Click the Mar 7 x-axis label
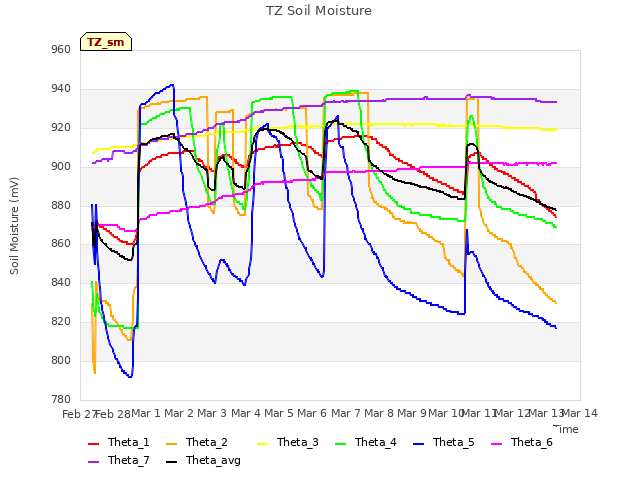640x480 pixels. pos(346,413)
